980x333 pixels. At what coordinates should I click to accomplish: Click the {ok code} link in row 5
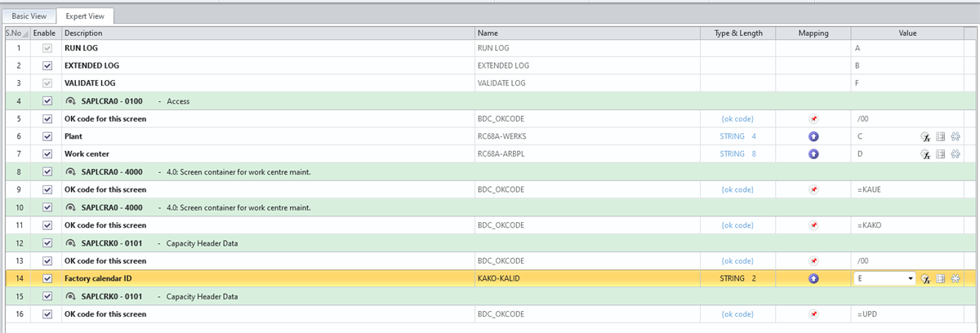(737, 118)
